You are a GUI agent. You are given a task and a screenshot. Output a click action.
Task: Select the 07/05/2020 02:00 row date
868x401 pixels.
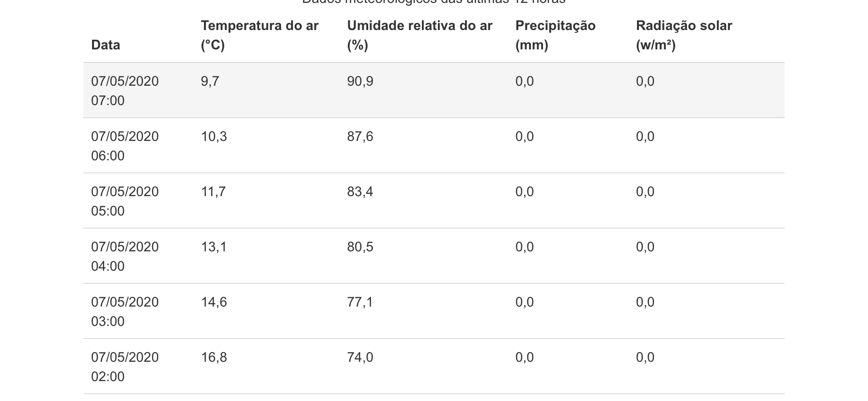pos(125,367)
